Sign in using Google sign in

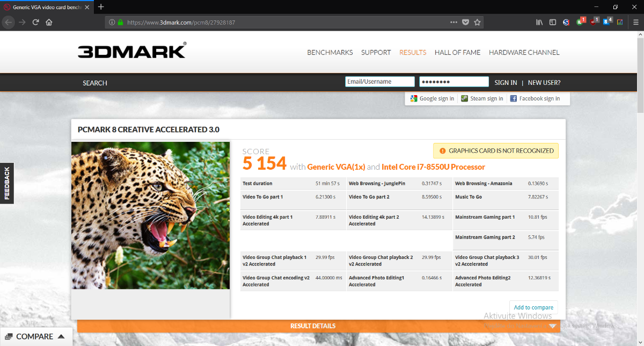coord(433,99)
